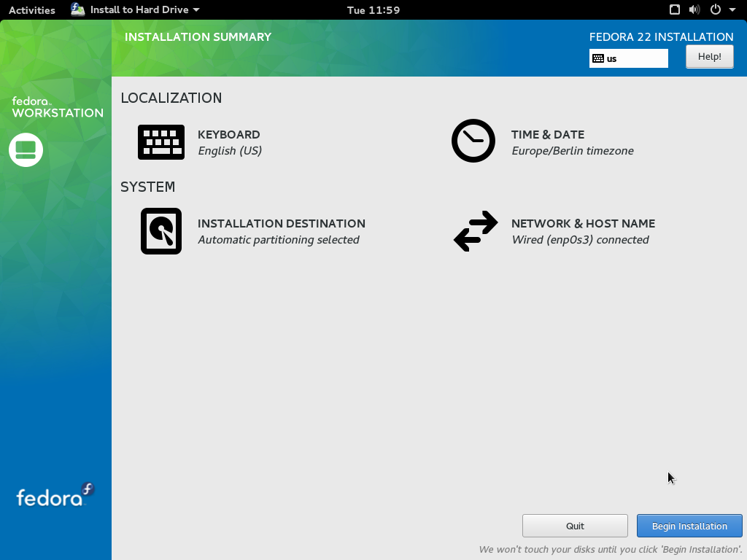The image size is (747, 560).
Task: Open the Keyboard layout settings icon
Action: pyautogui.click(x=160, y=142)
